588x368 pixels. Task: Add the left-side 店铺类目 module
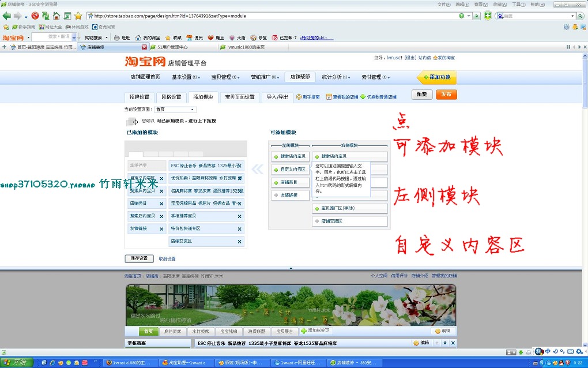pyautogui.click(x=290, y=182)
